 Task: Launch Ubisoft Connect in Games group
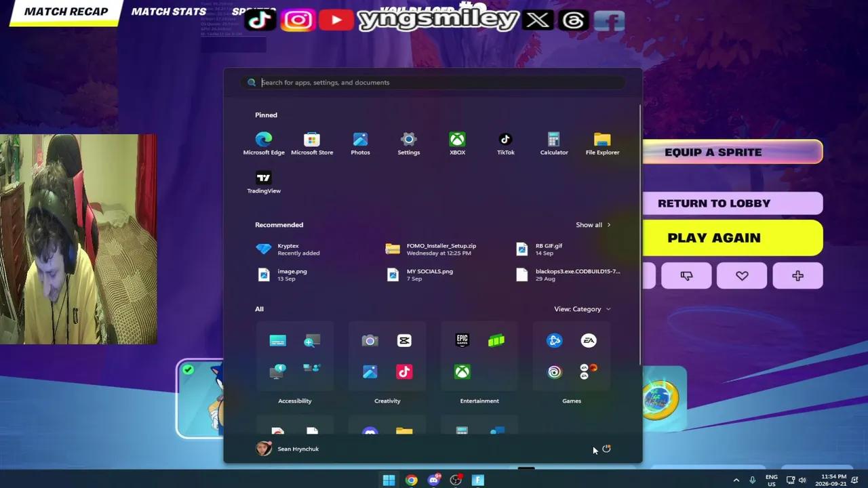[554, 371]
